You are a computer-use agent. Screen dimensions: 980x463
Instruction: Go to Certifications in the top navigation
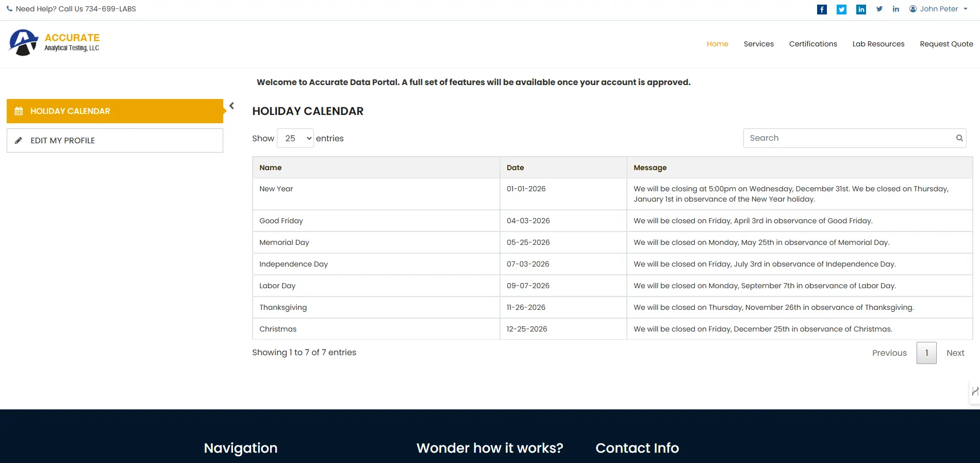[x=813, y=44]
